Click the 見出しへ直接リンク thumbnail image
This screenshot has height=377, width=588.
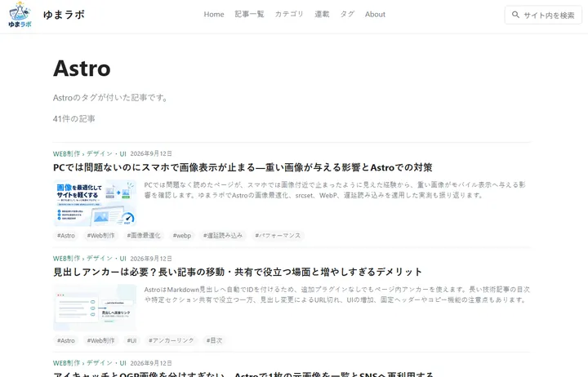click(x=95, y=308)
